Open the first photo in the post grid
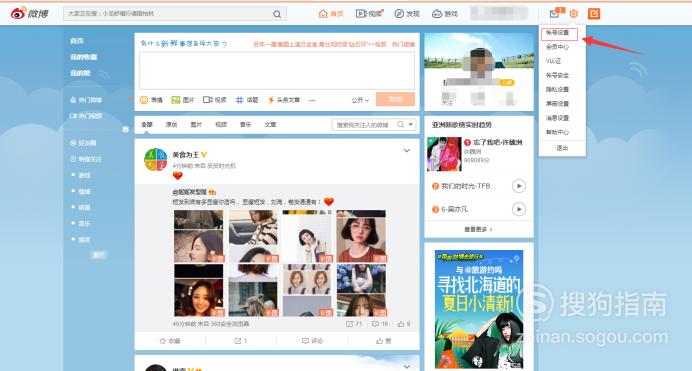The height and width of the screenshot is (371, 692). click(x=198, y=236)
